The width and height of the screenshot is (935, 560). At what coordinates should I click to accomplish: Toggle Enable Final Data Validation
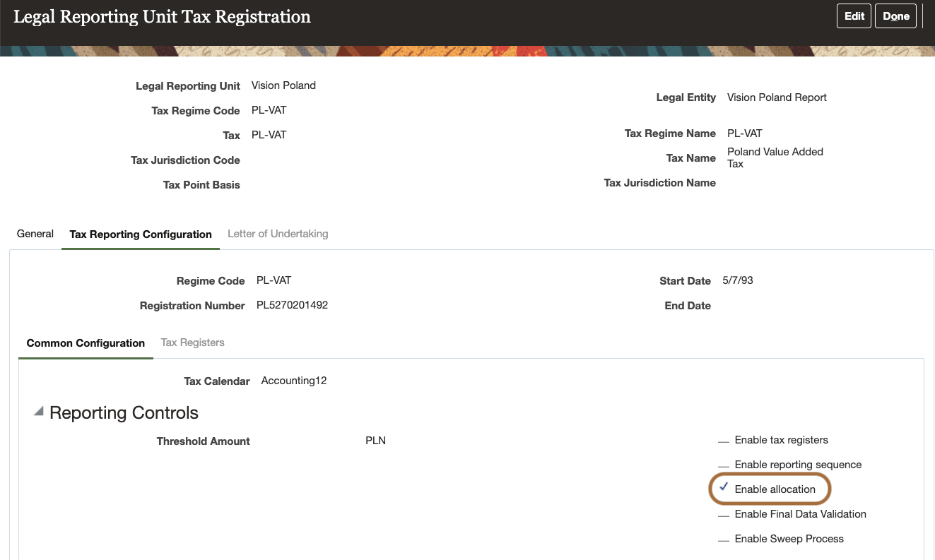click(x=724, y=513)
